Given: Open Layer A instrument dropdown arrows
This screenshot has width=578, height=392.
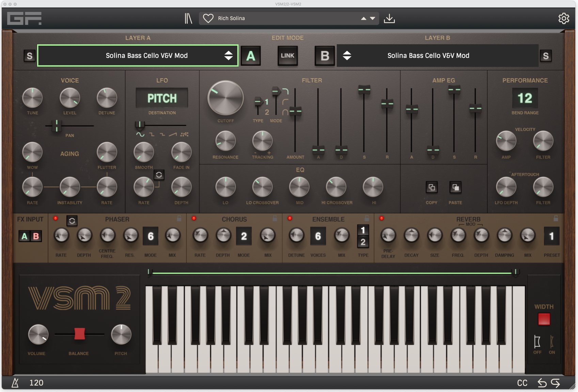Looking at the screenshot, I should [x=229, y=56].
